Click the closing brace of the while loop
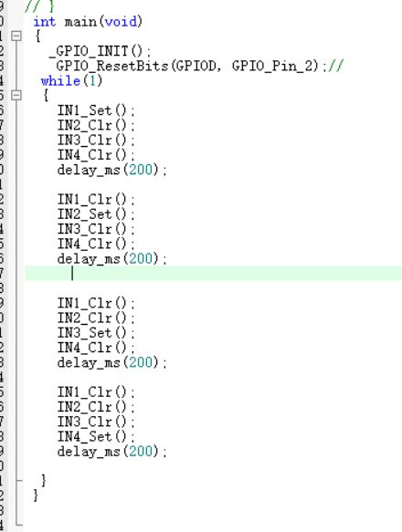 tap(44, 480)
